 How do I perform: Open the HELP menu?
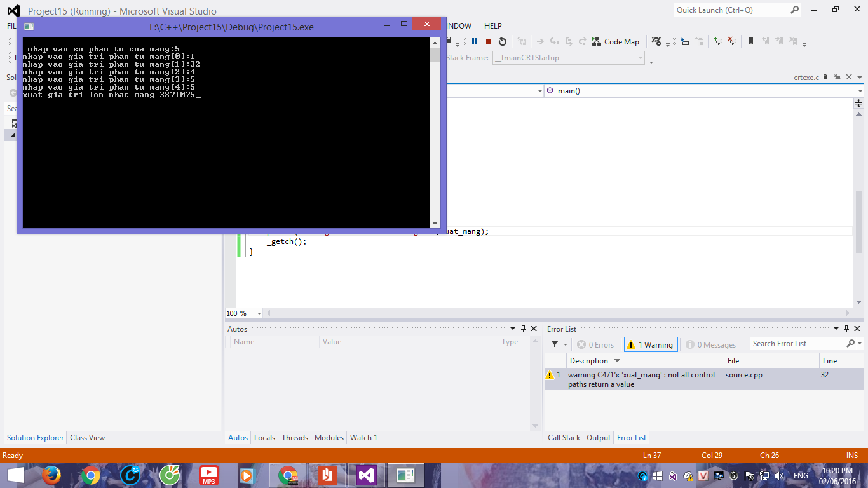pos(492,26)
